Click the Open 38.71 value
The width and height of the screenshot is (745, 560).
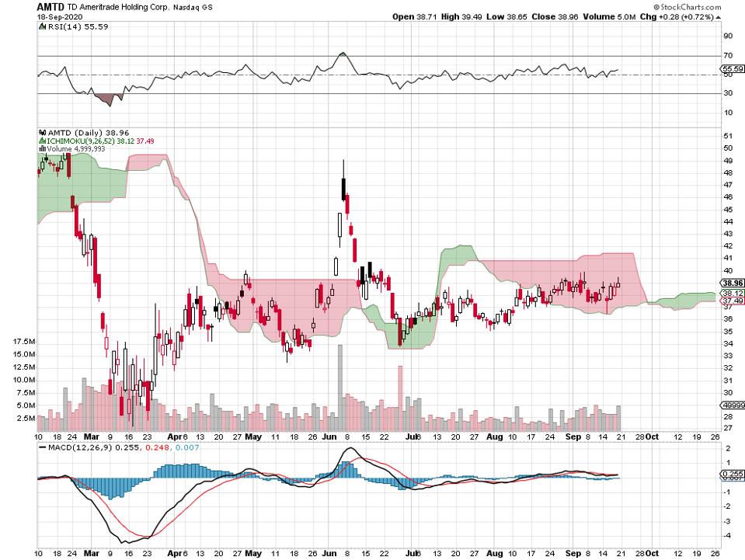tap(416, 16)
